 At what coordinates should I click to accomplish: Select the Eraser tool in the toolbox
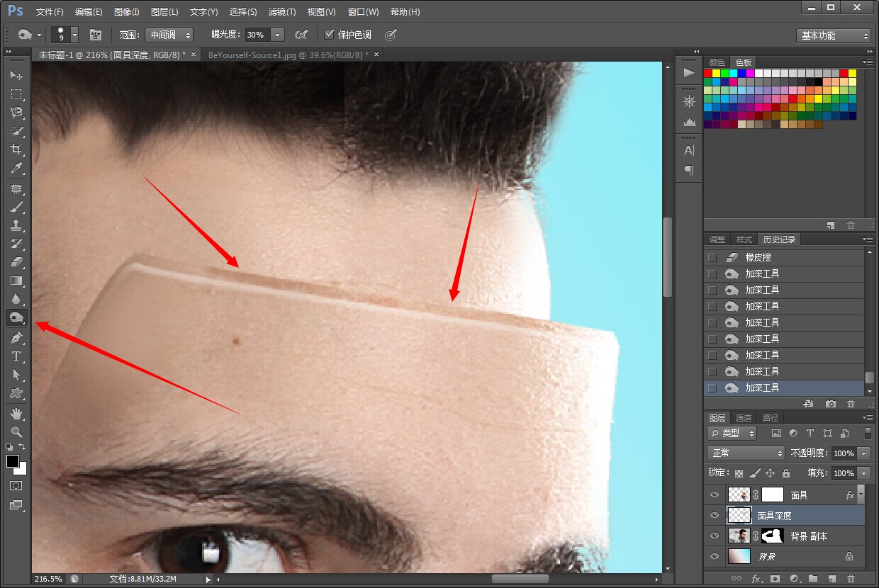[16, 262]
